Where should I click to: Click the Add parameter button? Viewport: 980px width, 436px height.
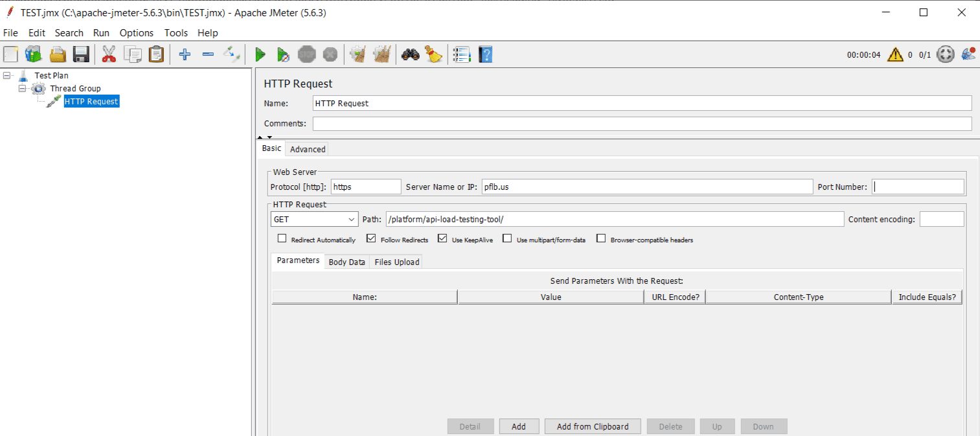[x=518, y=426]
